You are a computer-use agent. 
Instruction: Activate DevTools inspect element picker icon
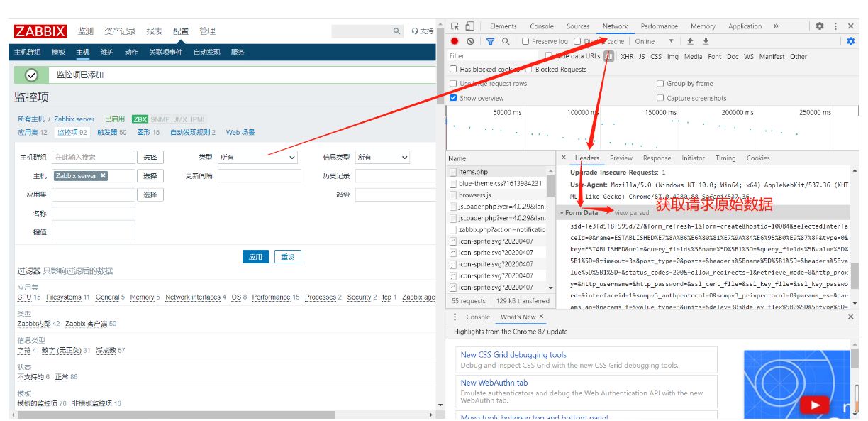455,26
